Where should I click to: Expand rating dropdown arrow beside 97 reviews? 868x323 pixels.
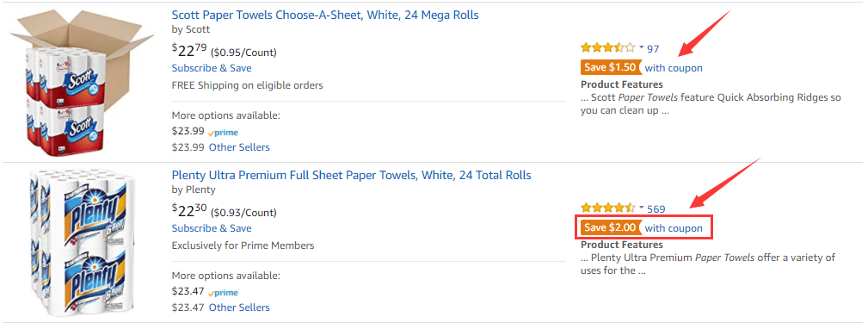642,47
